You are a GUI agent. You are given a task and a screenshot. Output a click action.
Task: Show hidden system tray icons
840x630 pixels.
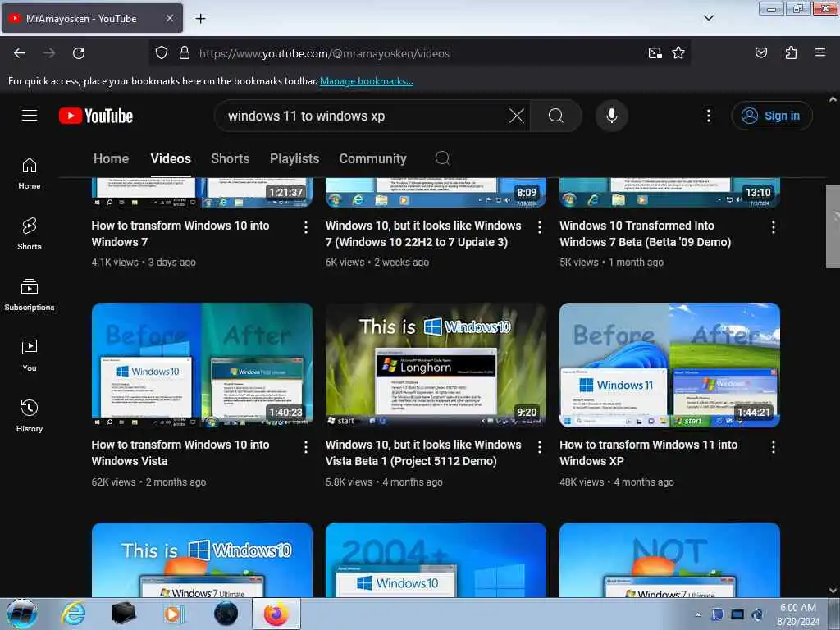point(697,614)
